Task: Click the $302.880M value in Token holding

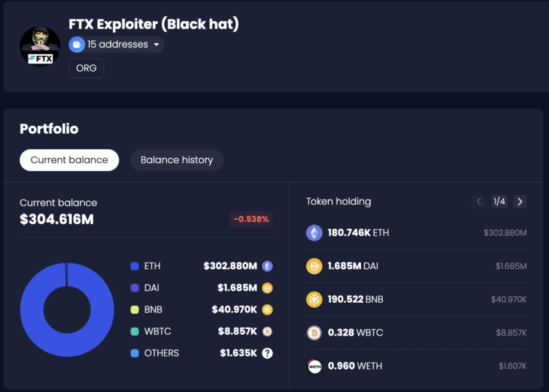Action: click(x=505, y=233)
